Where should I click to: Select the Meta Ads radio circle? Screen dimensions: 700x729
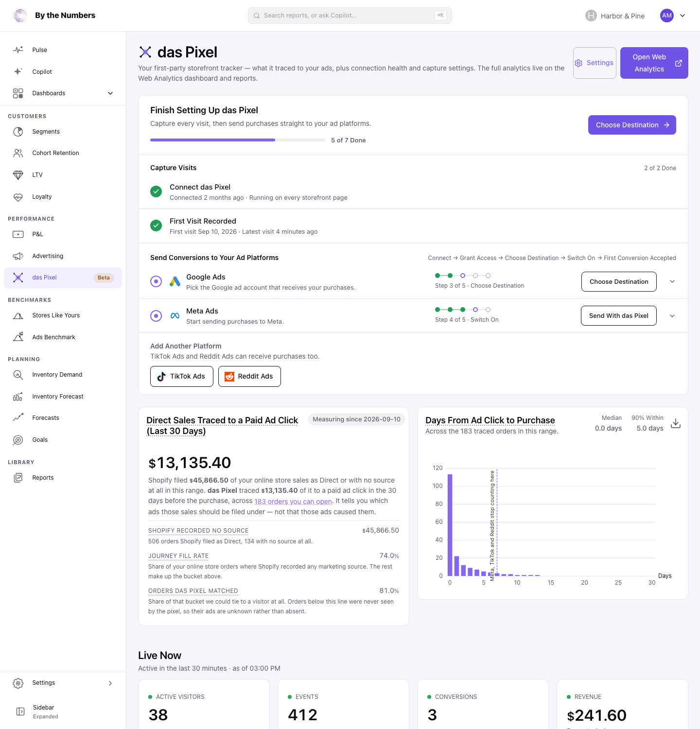(156, 316)
